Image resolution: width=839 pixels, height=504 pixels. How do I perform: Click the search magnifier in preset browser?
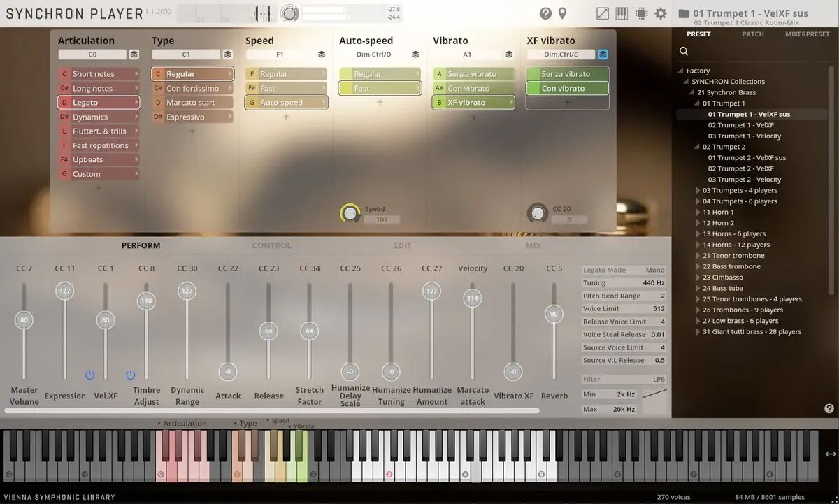pos(684,51)
